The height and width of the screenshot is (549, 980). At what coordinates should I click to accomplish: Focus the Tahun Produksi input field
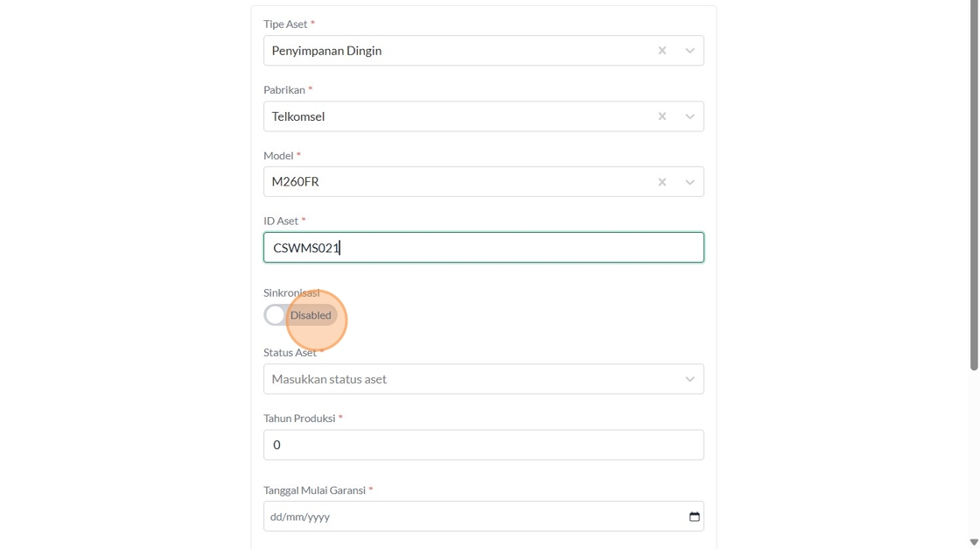[x=483, y=445]
